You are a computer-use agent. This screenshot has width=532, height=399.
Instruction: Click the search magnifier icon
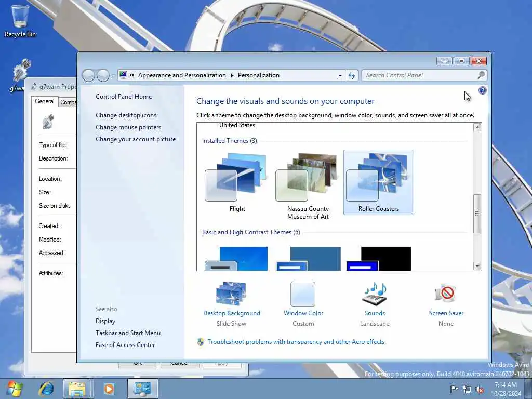(x=481, y=75)
